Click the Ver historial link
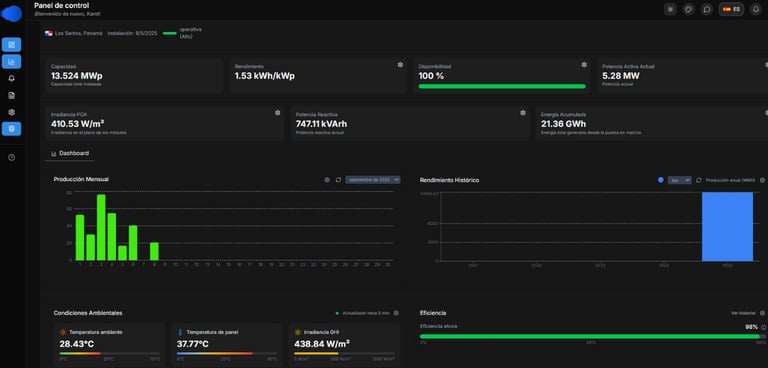768x368 pixels. 743,313
